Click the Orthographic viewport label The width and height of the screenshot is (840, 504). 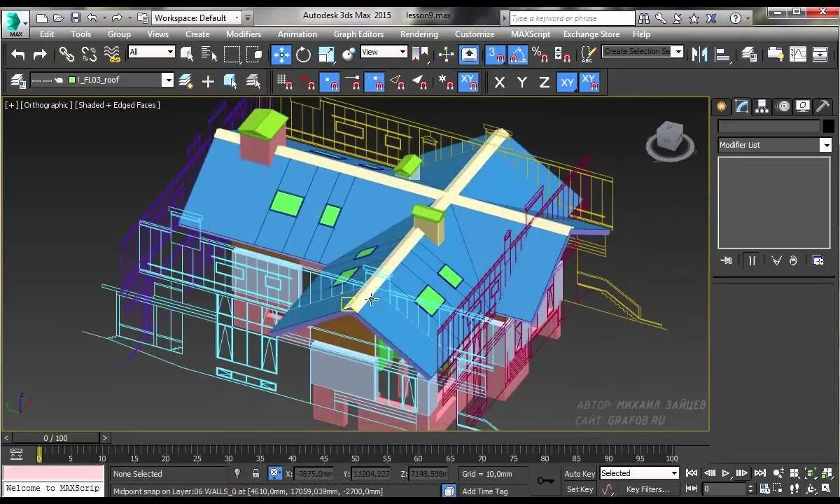46,105
